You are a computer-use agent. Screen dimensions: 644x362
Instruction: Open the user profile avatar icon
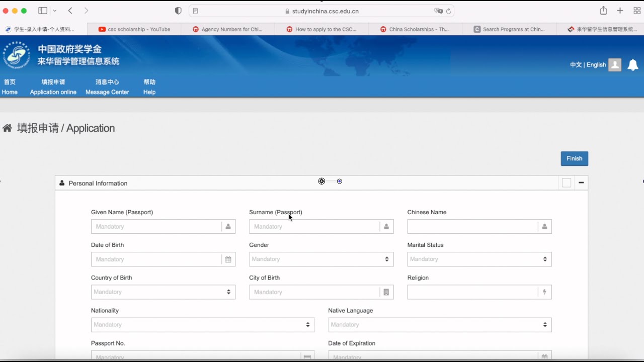coord(615,64)
